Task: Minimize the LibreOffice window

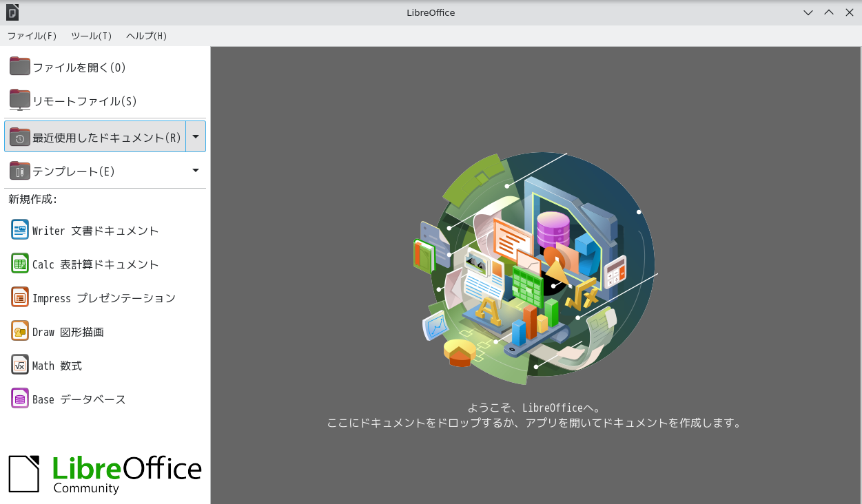Action: click(808, 12)
